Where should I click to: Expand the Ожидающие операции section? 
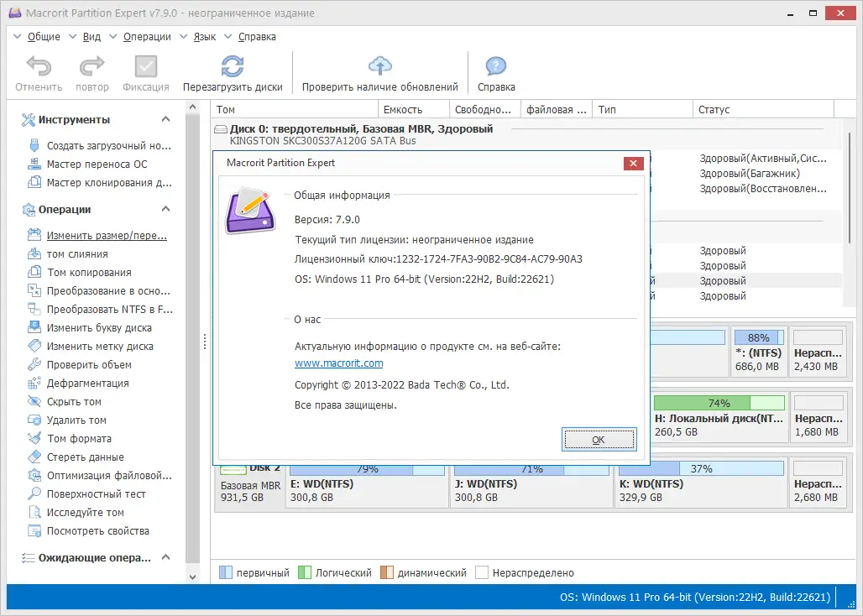click(165, 556)
